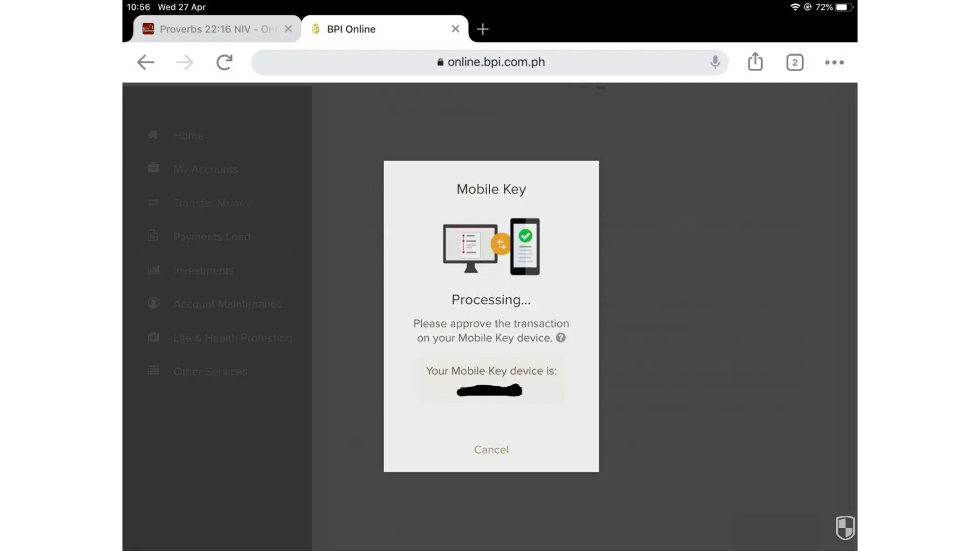Cancel the Mobile Key approval
This screenshot has height=551, width=980.
(x=491, y=450)
